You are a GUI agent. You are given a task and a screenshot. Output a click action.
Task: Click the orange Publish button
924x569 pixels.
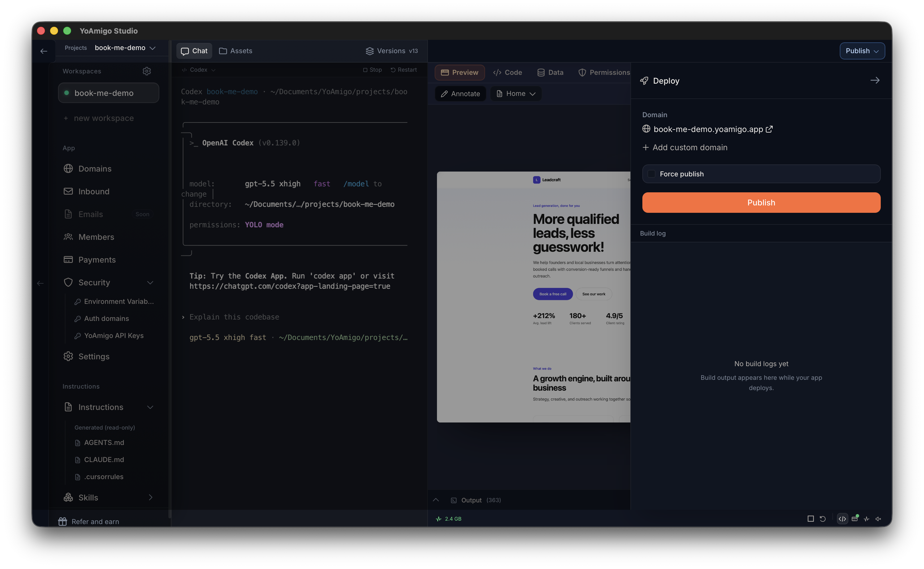[x=761, y=203]
